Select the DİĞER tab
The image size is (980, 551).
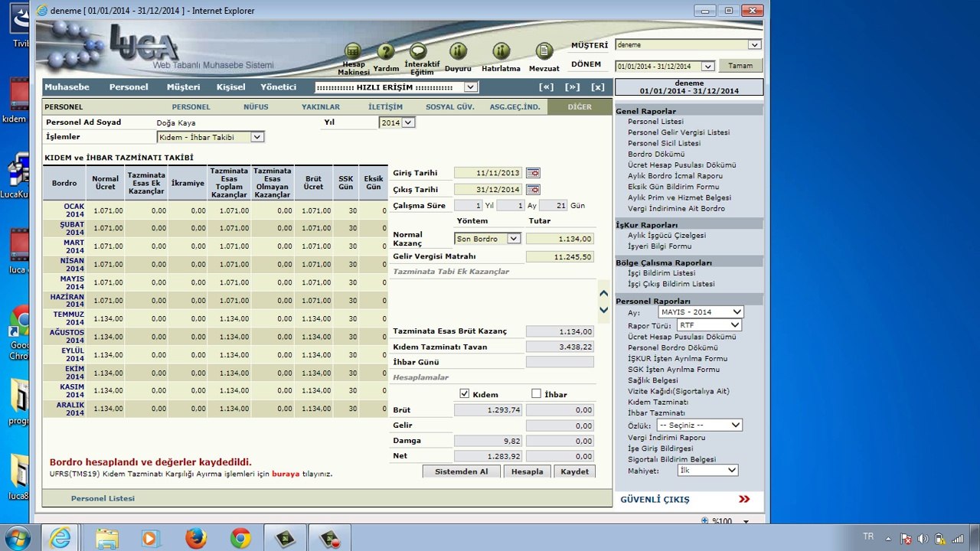point(580,107)
